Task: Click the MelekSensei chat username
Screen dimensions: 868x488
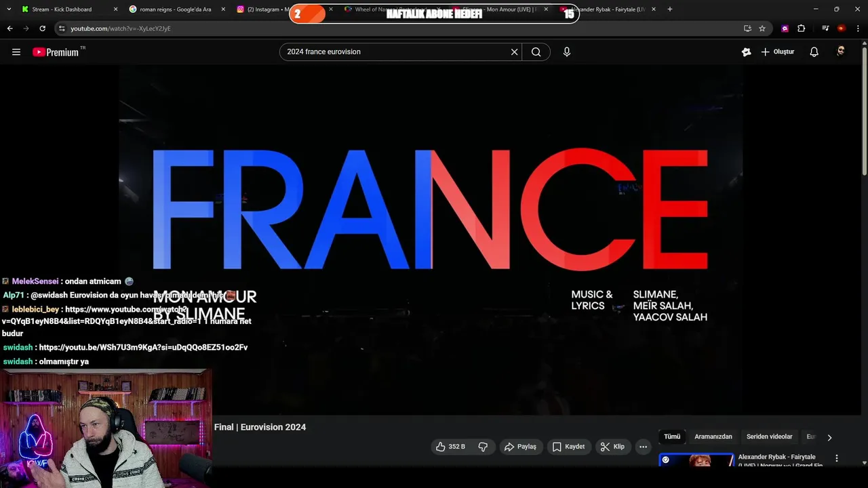Action: (x=35, y=281)
